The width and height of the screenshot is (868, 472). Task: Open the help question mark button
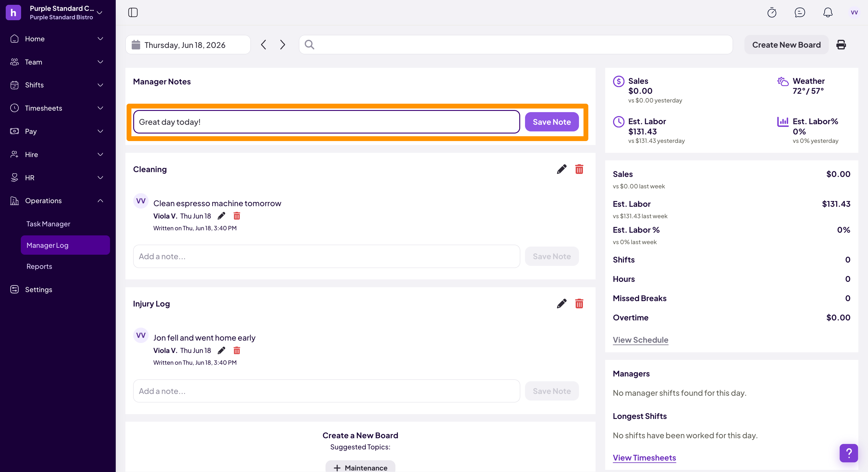click(848, 453)
